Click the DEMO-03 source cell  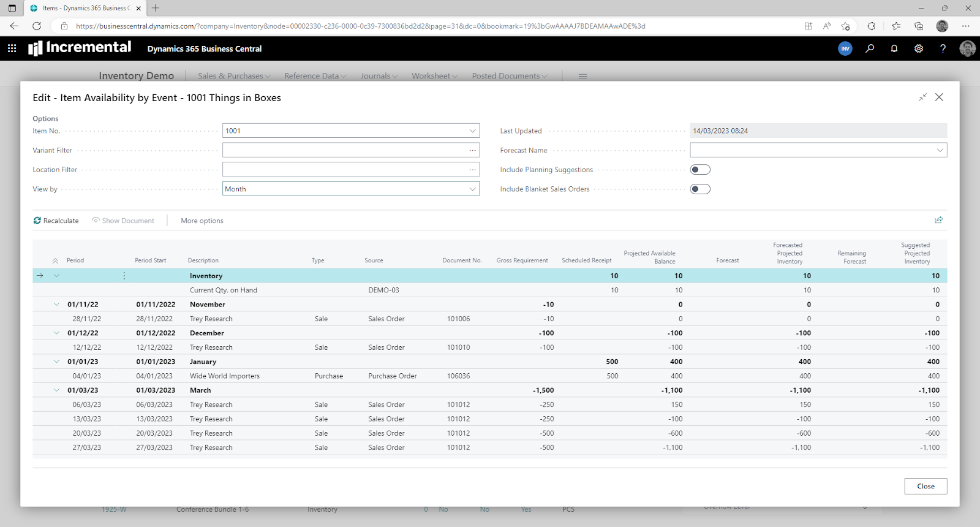pos(384,290)
